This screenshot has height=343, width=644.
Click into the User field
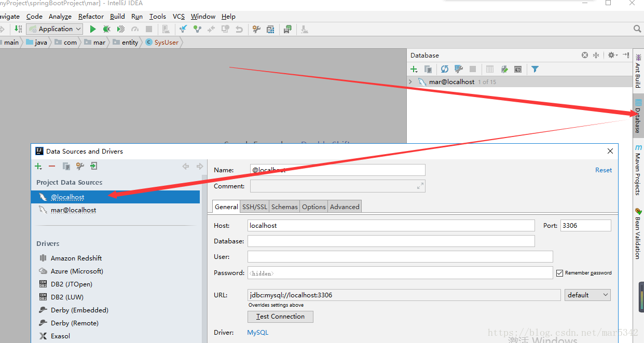[400, 257]
